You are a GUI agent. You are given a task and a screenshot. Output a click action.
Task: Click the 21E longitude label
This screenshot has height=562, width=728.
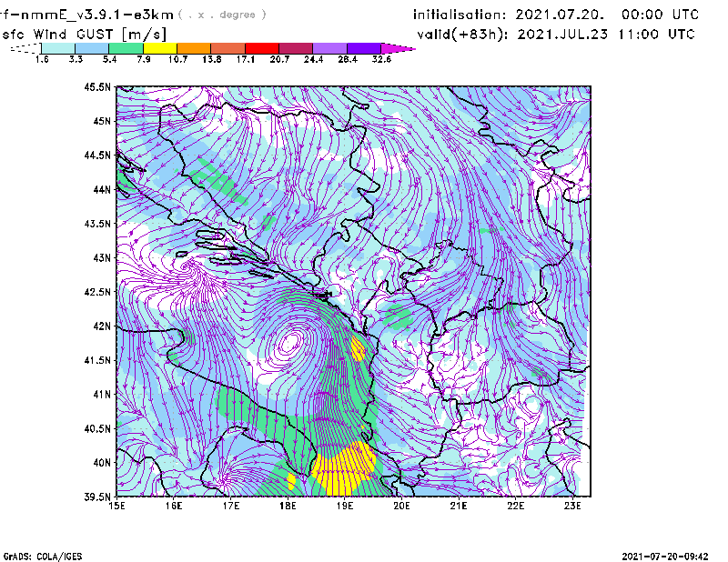click(x=459, y=506)
